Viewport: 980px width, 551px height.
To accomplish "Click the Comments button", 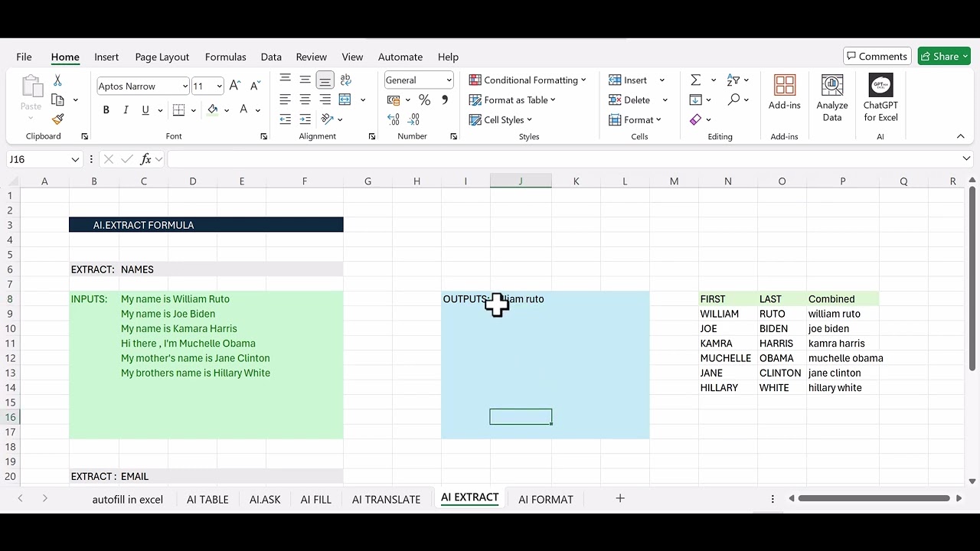I will pos(876,56).
